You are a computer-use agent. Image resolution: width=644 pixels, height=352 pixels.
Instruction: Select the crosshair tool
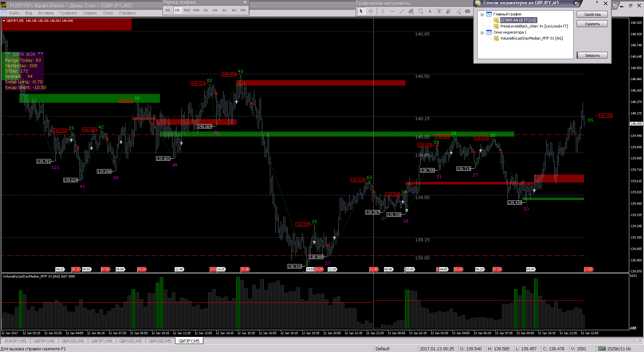371,11
